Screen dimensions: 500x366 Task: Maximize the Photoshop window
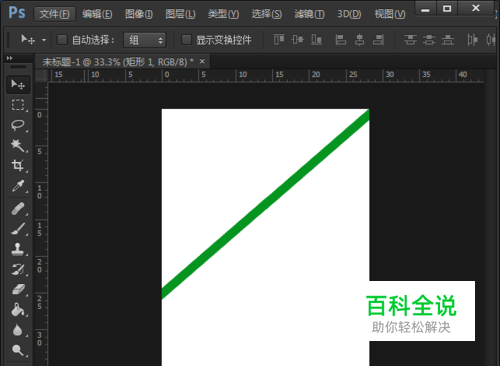(447, 9)
